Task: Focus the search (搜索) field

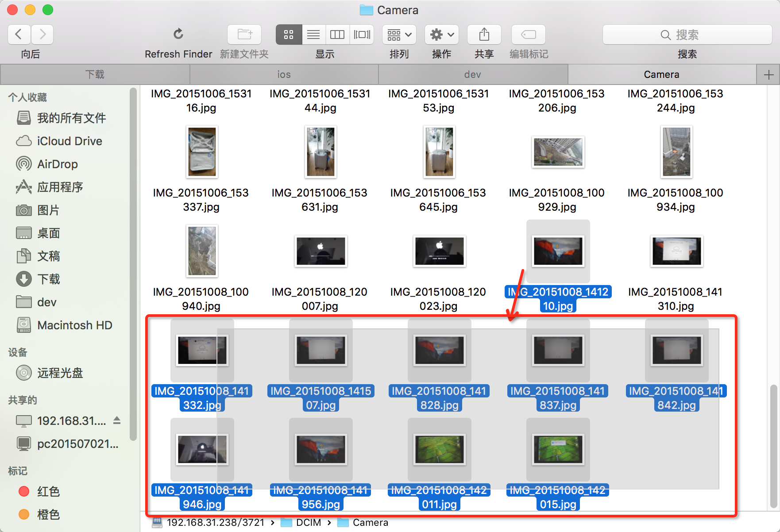Action: [687, 35]
